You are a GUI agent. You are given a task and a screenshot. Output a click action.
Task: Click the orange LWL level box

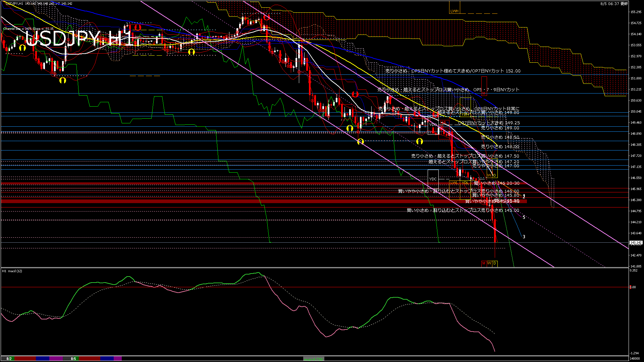click(454, 183)
